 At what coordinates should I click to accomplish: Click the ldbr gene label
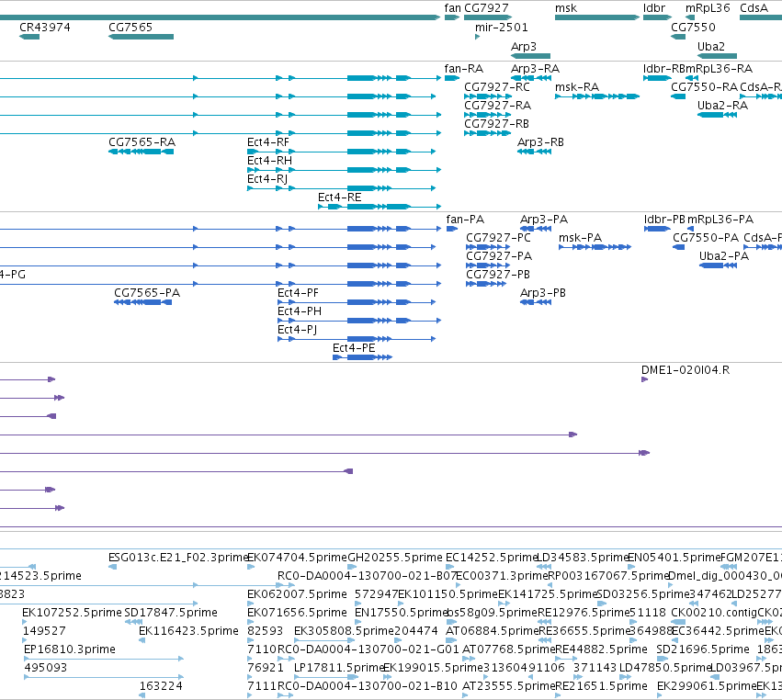click(654, 8)
